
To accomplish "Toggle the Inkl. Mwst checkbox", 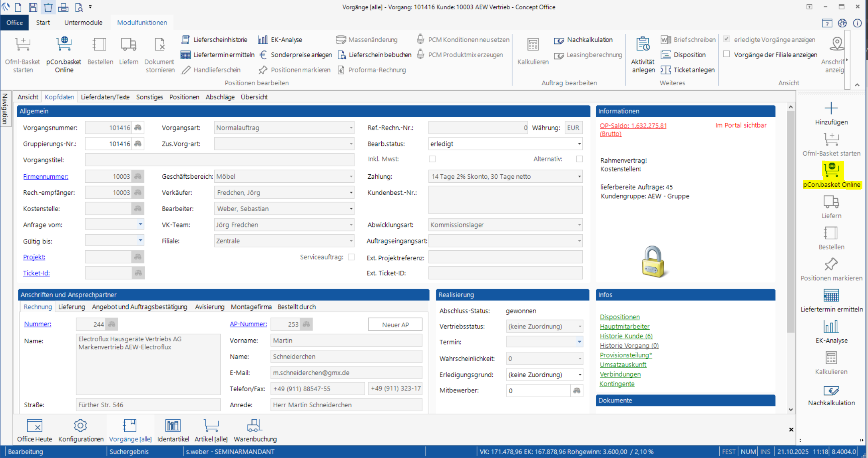I will (x=432, y=159).
